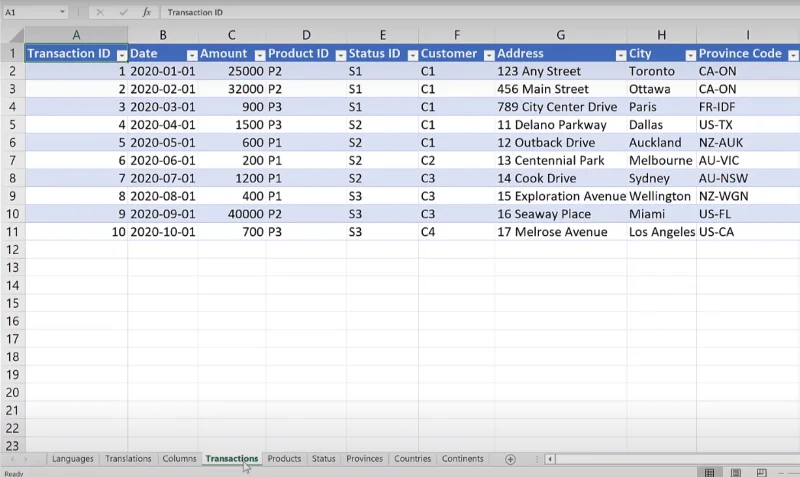Screen dimensions: 800x477
Task: Click date cell 2020-10-01
Action: point(163,232)
